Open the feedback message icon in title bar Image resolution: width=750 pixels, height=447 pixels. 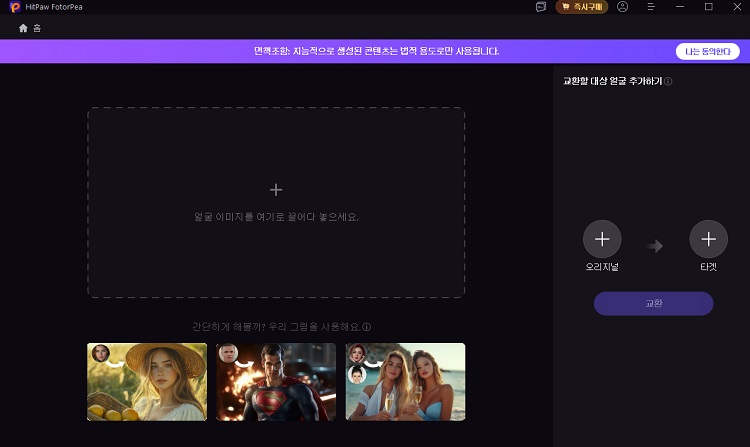tap(540, 7)
